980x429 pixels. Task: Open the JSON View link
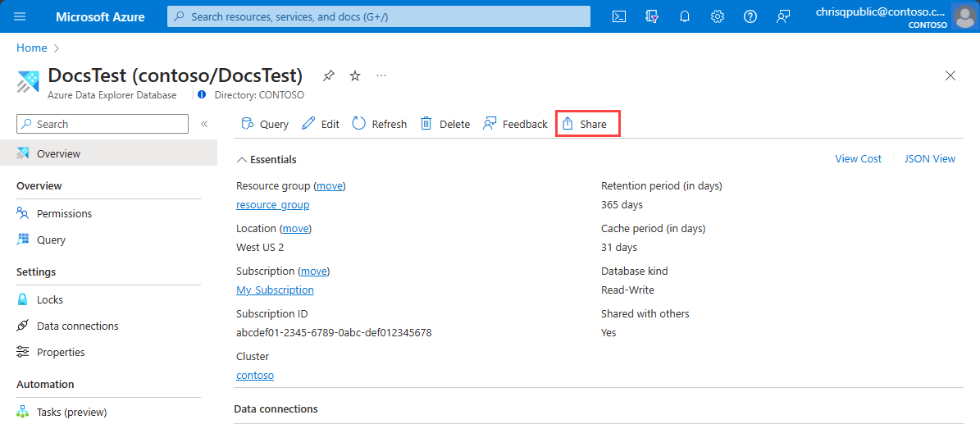coord(929,159)
